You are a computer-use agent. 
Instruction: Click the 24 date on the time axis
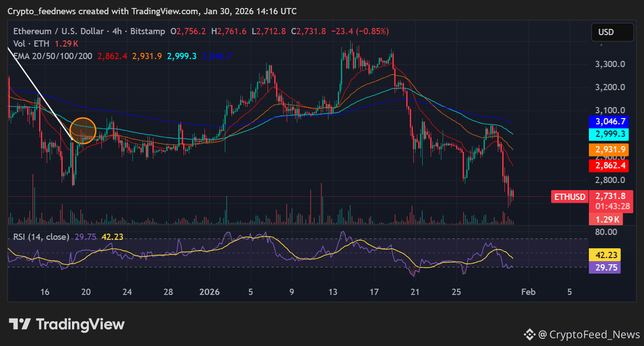pyautogui.click(x=128, y=292)
